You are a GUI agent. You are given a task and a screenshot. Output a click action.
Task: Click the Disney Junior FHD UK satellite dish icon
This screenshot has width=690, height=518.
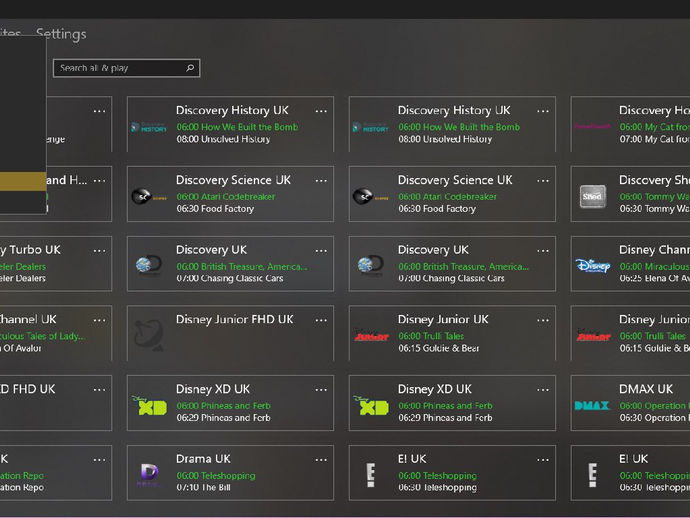click(x=149, y=335)
